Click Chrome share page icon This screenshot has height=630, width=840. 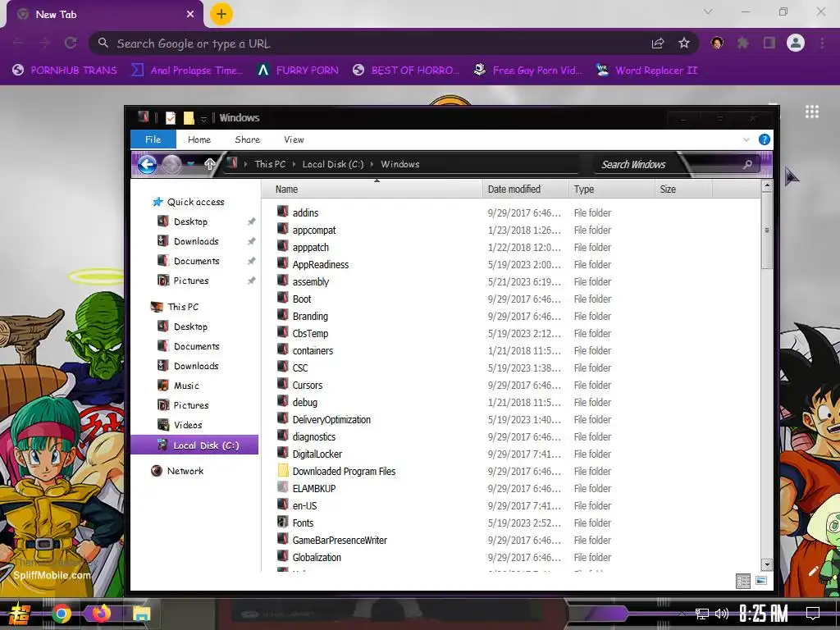point(658,43)
